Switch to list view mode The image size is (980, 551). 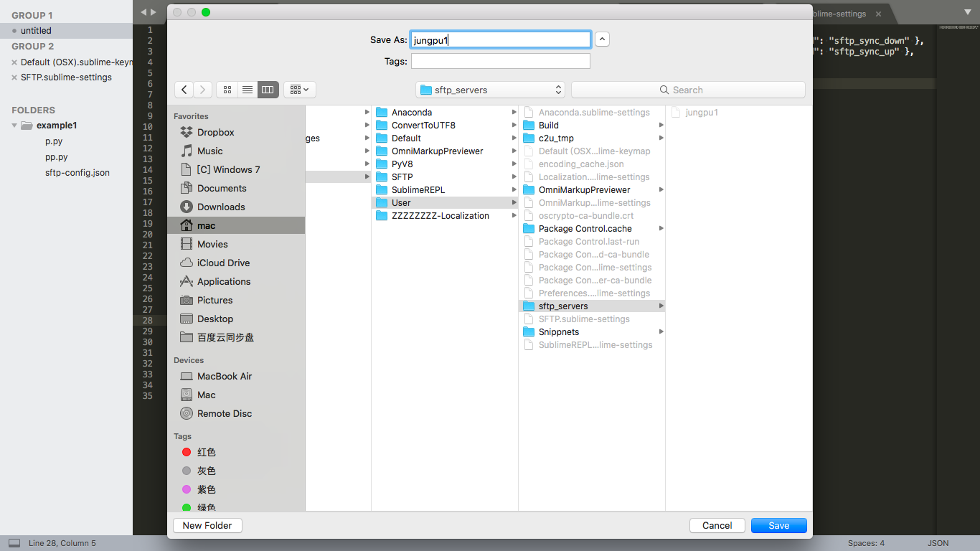click(x=248, y=90)
